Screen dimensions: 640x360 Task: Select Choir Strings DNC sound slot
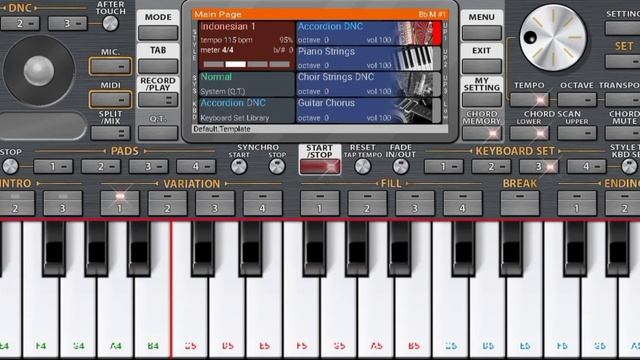[369, 84]
